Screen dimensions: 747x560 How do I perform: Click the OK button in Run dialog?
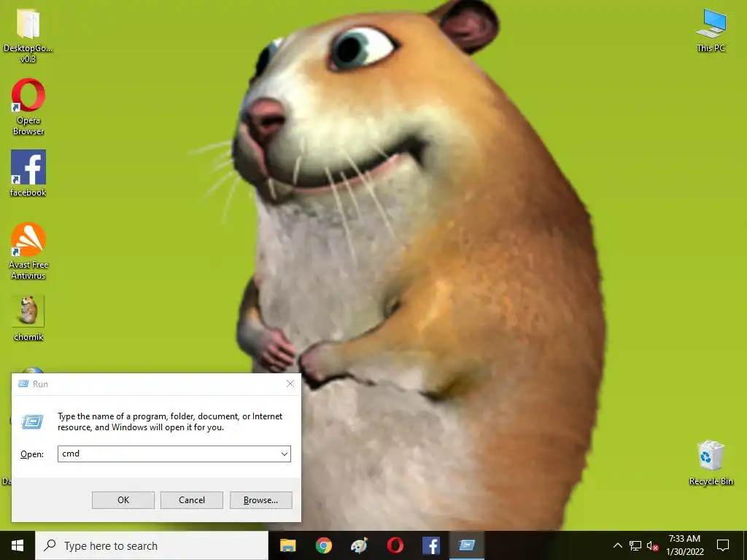point(123,500)
